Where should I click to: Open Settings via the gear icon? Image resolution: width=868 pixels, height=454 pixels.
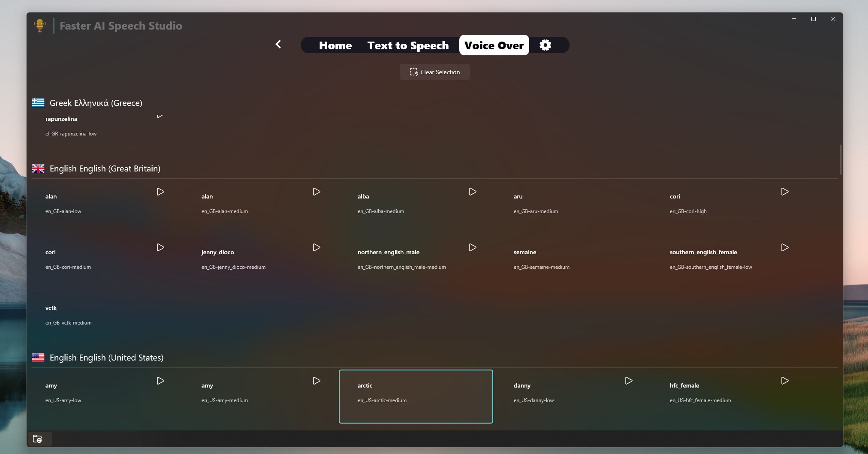point(545,45)
